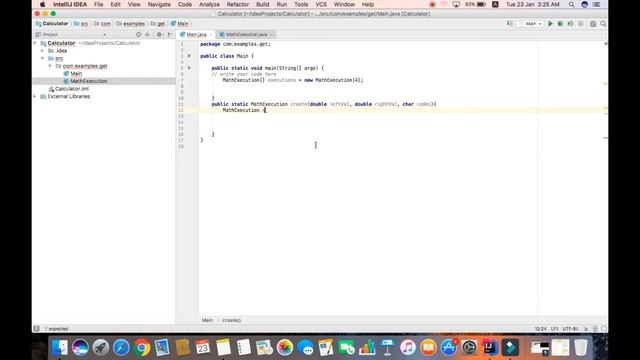
Task: Toggle tool window buttons icon in status bar corner
Action: point(37,329)
